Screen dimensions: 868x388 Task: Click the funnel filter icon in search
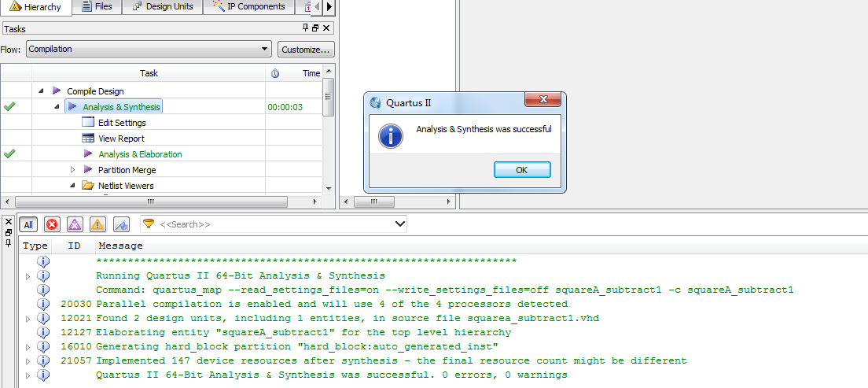[149, 224]
